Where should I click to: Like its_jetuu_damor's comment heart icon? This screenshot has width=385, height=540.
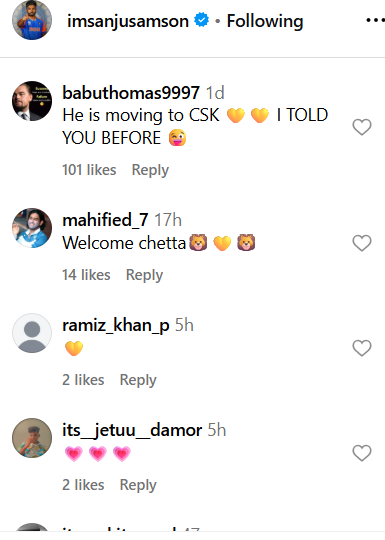tap(362, 453)
